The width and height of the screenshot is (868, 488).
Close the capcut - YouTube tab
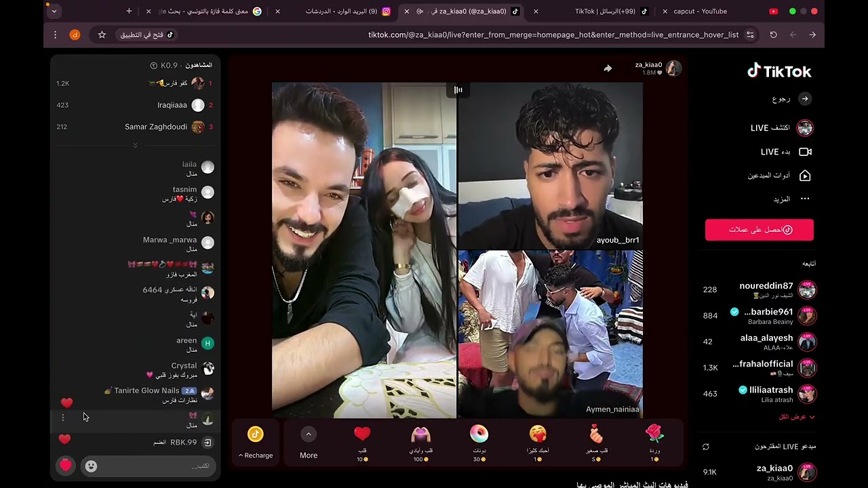[665, 11]
